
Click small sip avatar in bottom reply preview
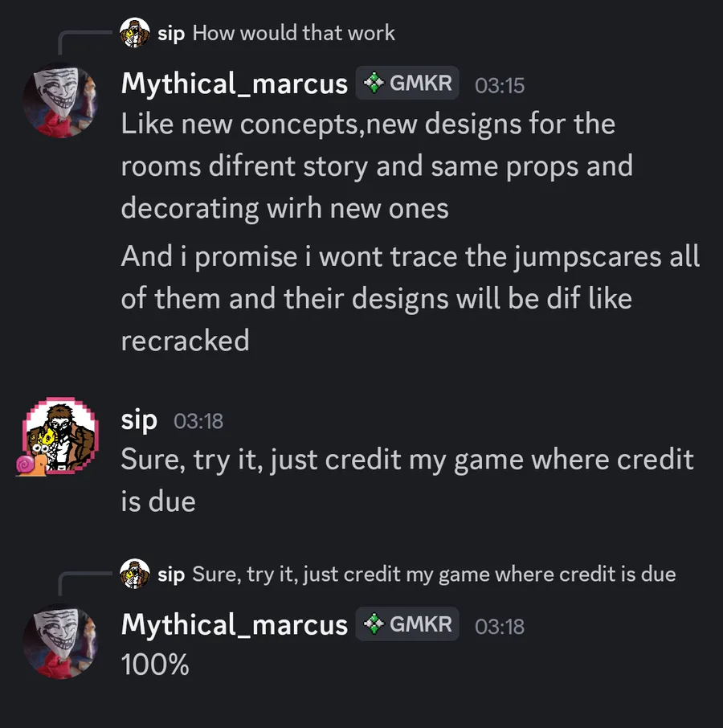tap(135, 574)
